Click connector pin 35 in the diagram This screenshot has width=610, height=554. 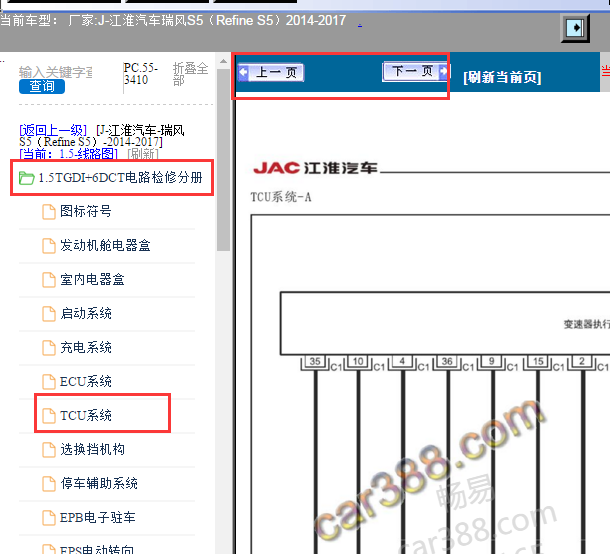tap(315, 361)
